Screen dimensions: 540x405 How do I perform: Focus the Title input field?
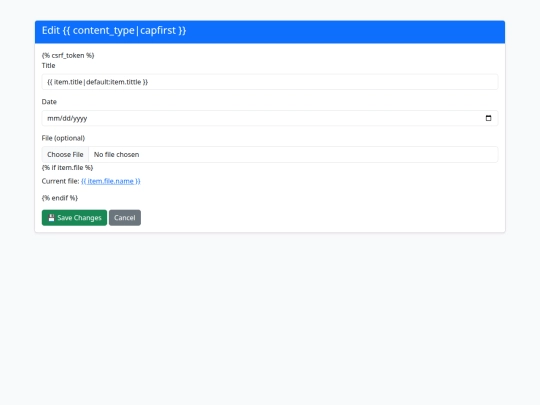(x=270, y=82)
